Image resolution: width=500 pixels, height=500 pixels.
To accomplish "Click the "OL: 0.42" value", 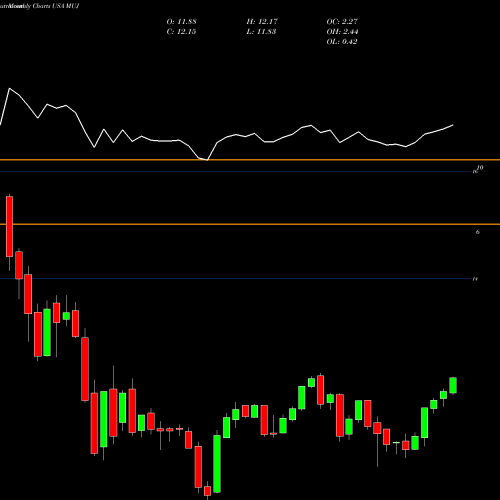I will pos(342,42).
